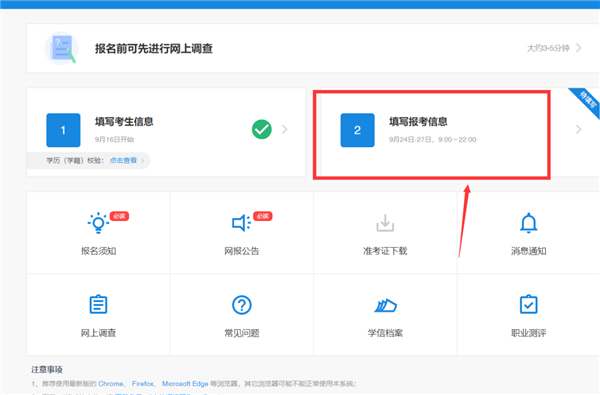Expand the 填写报考信息 chevron arrow
600x395 pixels.
pos(579,129)
